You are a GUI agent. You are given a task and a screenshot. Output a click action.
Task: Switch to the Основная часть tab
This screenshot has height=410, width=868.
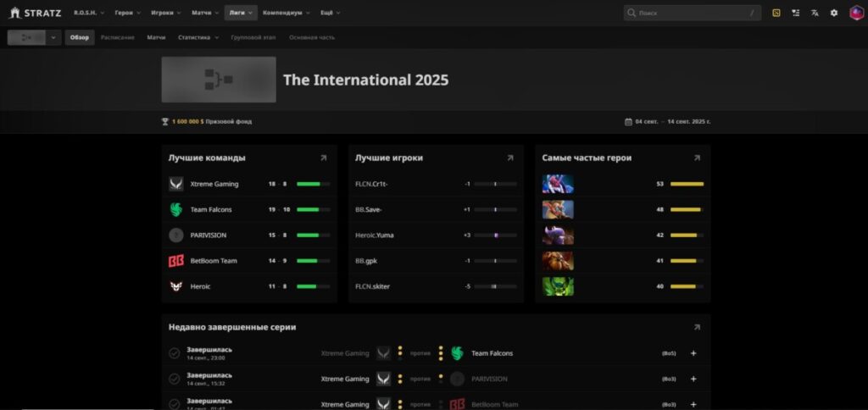[312, 37]
